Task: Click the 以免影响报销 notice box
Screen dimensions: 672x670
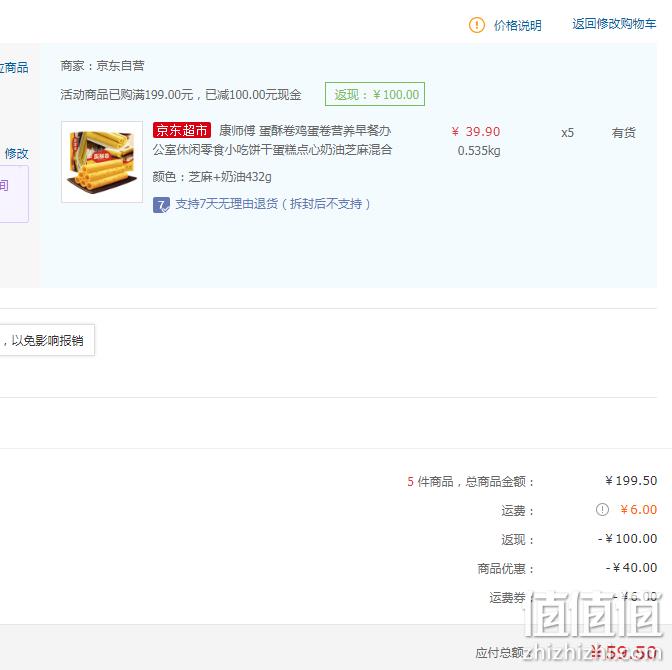Action: (x=47, y=340)
